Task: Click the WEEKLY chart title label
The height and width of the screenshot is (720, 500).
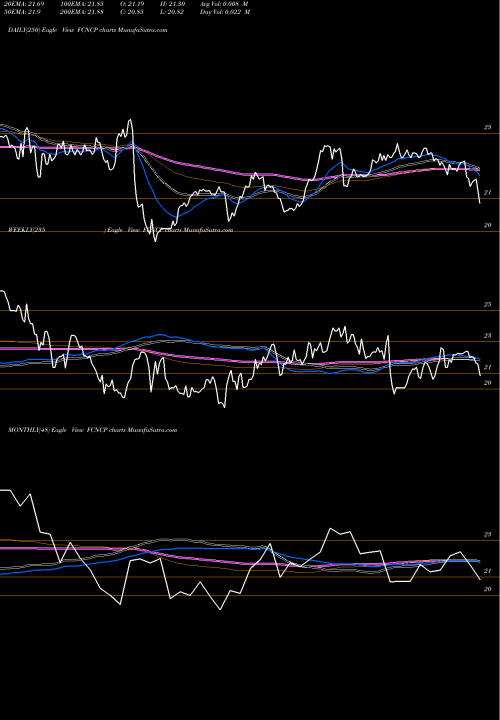Action: coord(120,230)
